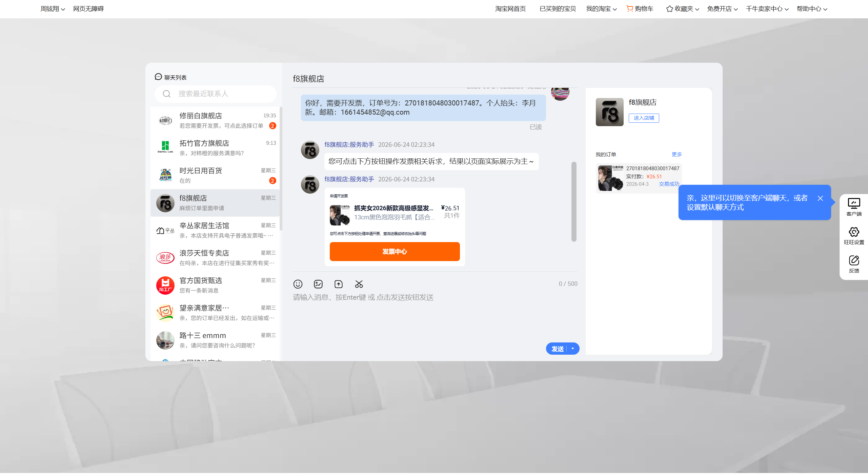Click order 2701818048030017487 thumbnail
Viewport: 868px width, 474px height.
point(610,178)
